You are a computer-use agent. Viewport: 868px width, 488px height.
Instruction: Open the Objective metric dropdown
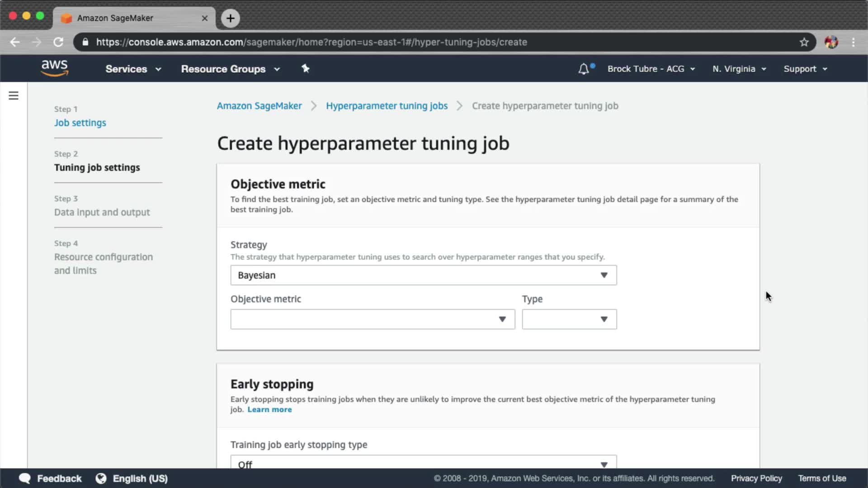click(373, 319)
